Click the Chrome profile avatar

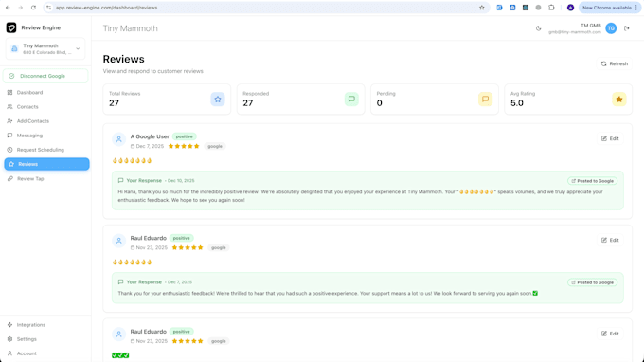(570, 8)
